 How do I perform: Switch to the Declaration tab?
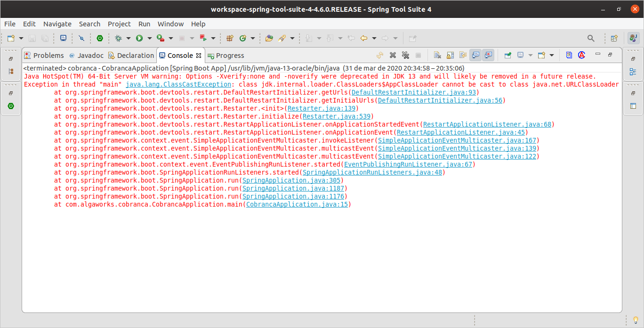[131, 56]
